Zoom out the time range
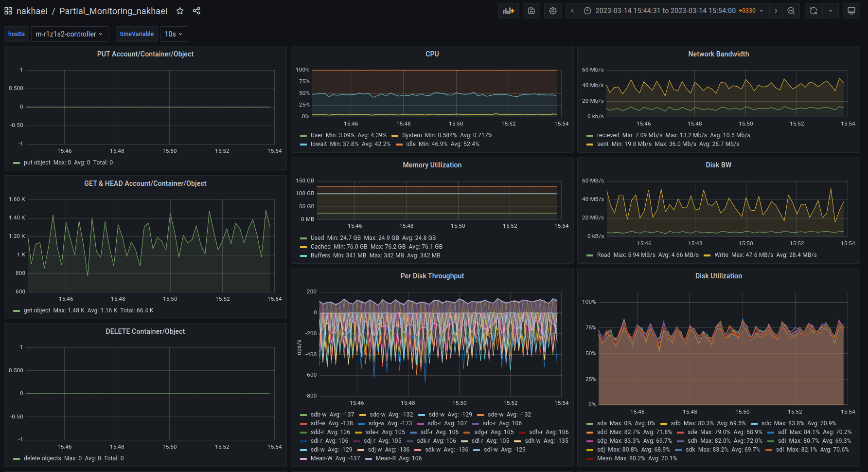Image resolution: width=868 pixels, height=472 pixels. tap(791, 11)
